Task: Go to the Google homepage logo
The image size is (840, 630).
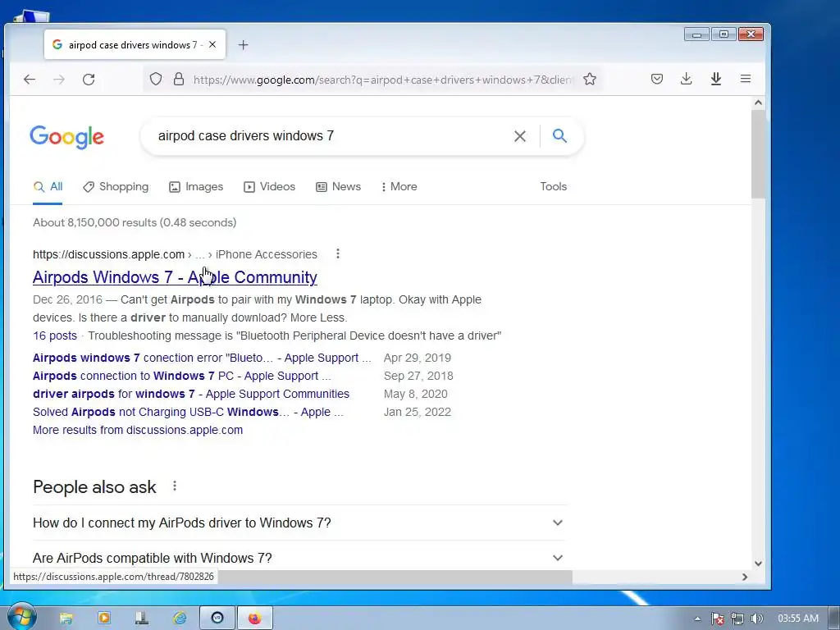Action: click(x=66, y=137)
